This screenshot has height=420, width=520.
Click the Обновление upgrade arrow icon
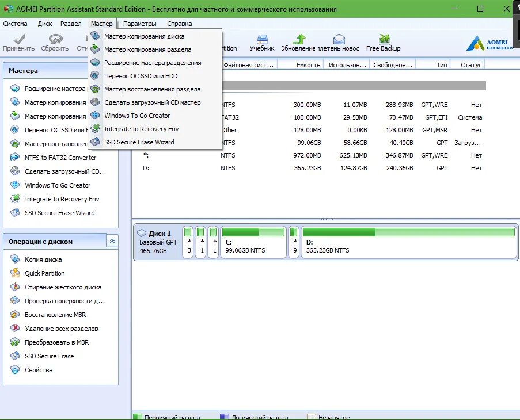pos(299,39)
